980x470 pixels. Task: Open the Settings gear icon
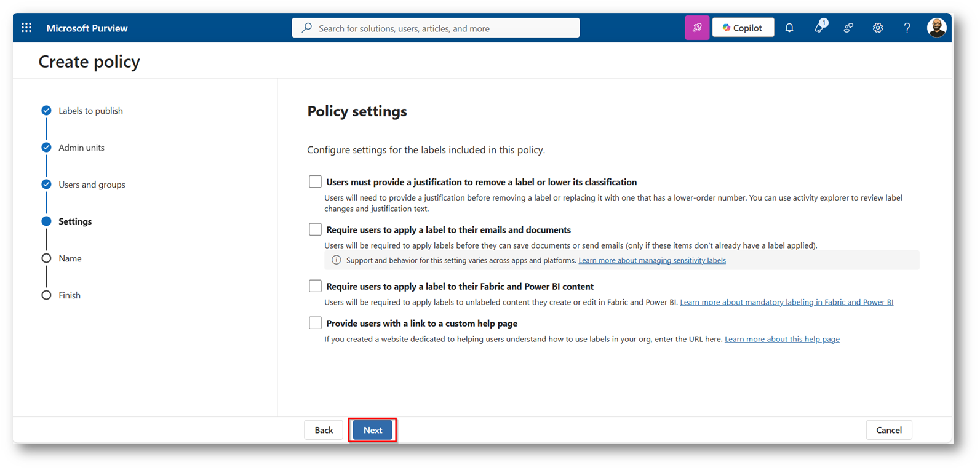tap(878, 28)
